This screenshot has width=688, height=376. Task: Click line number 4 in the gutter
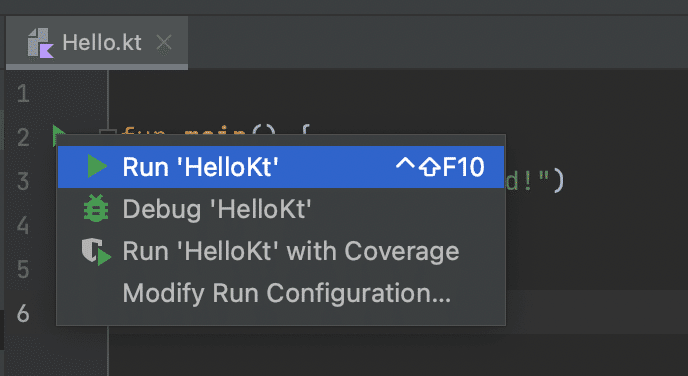pos(23,225)
